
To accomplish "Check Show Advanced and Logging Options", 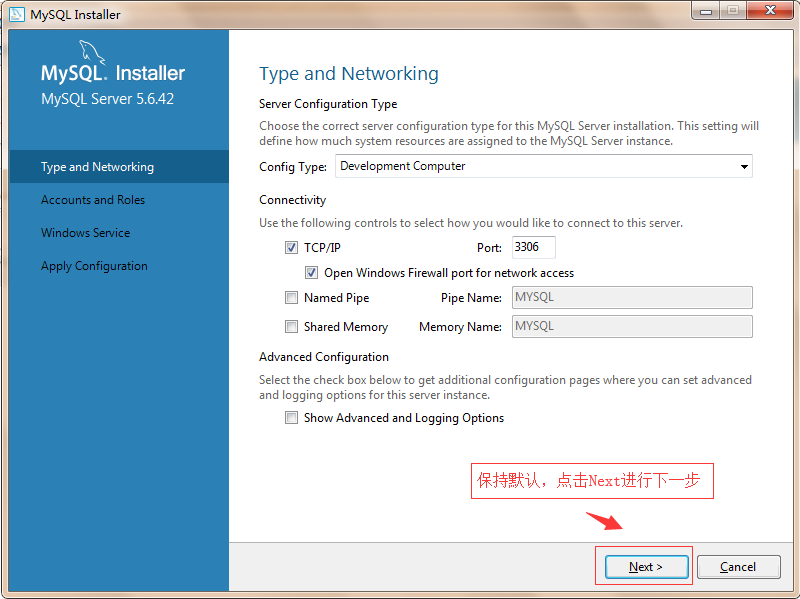I will (291, 418).
